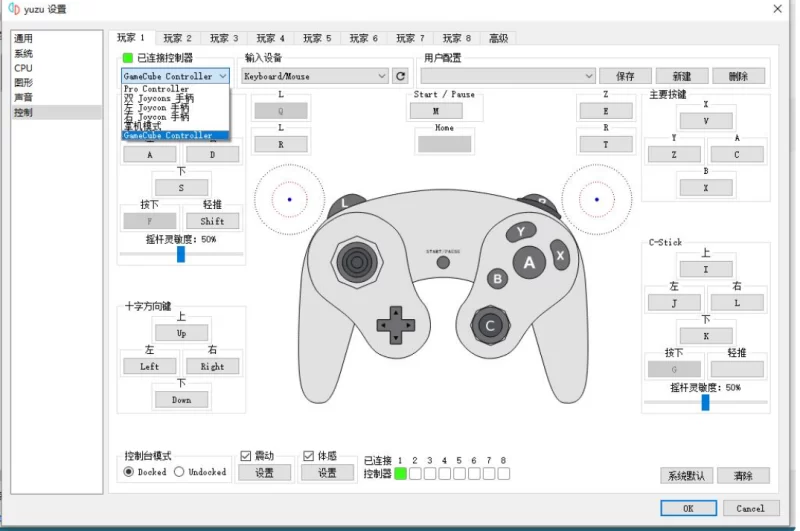This screenshot has width=800, height=531.
Task: Click the main X button V binding
Action: point(706,121)
